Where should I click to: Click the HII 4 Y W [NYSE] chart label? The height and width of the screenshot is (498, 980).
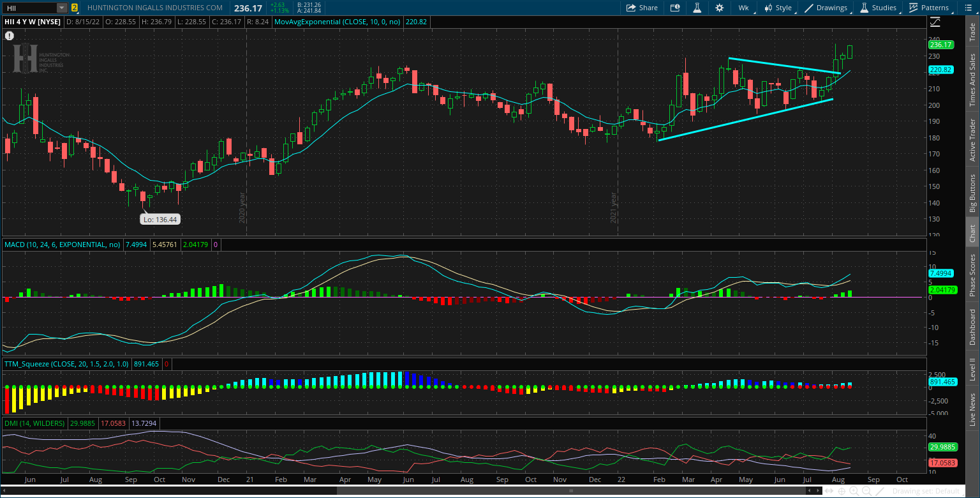tap(33, 22)
